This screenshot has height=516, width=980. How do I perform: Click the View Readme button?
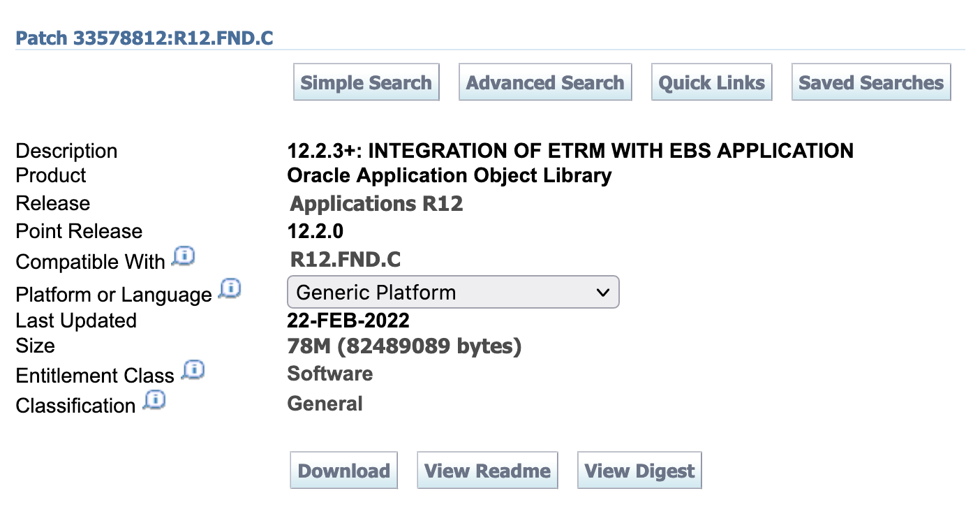[x=487, y=471]
